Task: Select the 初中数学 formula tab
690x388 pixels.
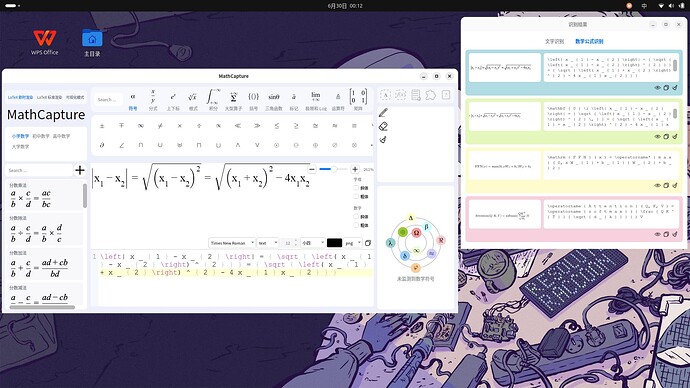Action: coord(41,136)
